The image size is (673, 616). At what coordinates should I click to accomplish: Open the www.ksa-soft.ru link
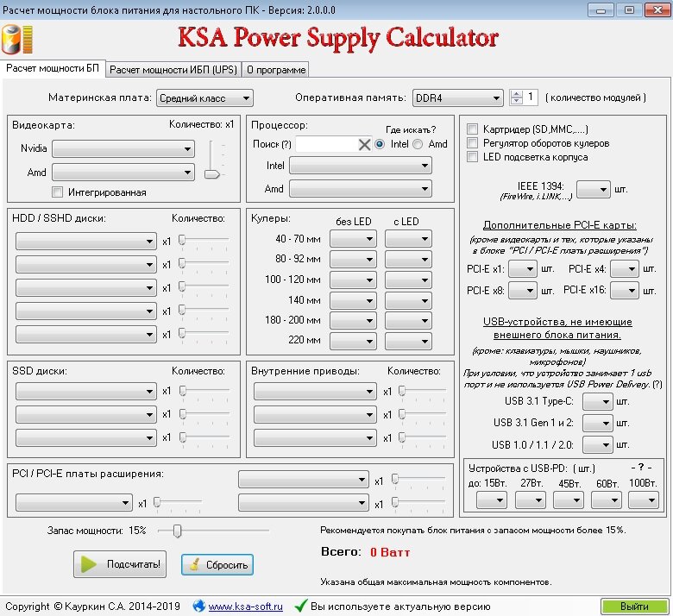[x=246, y=607]
